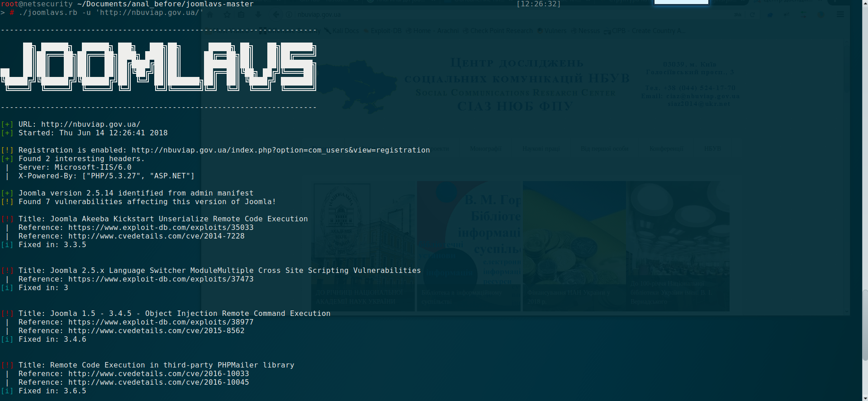Image resolution: width=868 pixels, height=401 pixels.
Task: Open the browser's hamburger menu
Action: click(840, 14)
